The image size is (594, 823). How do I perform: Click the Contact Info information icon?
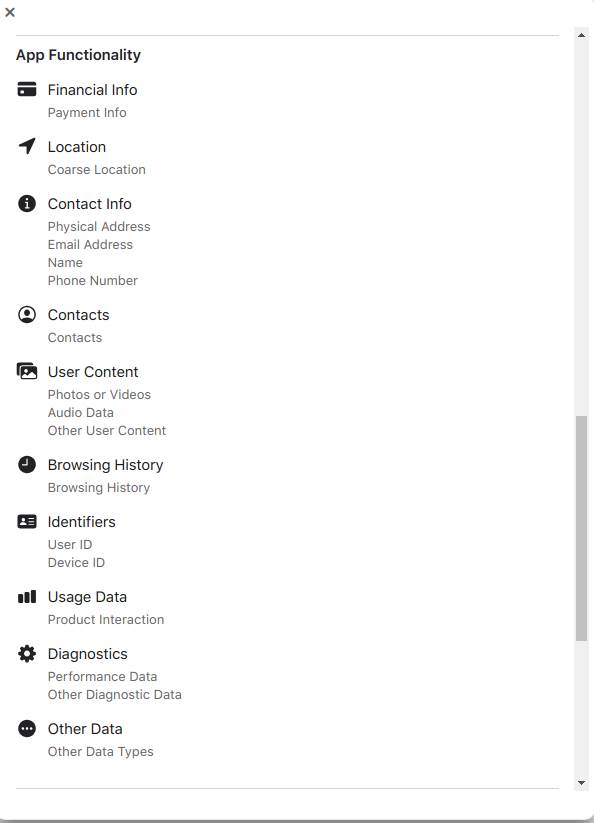tap(28, 203)
